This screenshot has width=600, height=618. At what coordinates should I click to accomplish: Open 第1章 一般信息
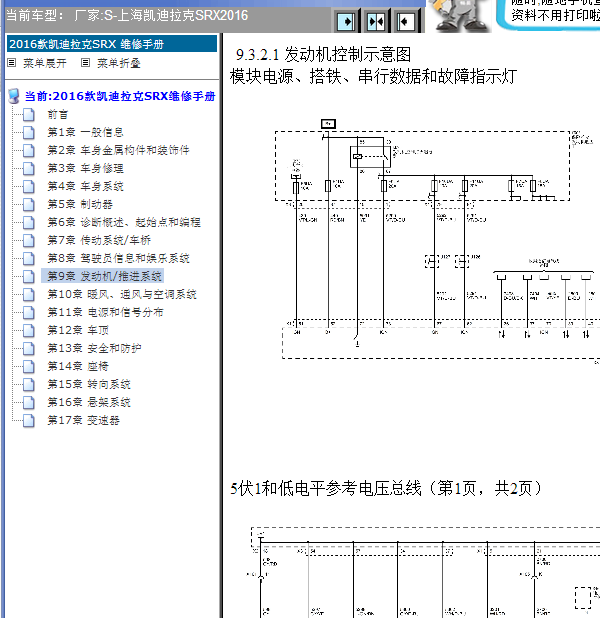(86, 132)
